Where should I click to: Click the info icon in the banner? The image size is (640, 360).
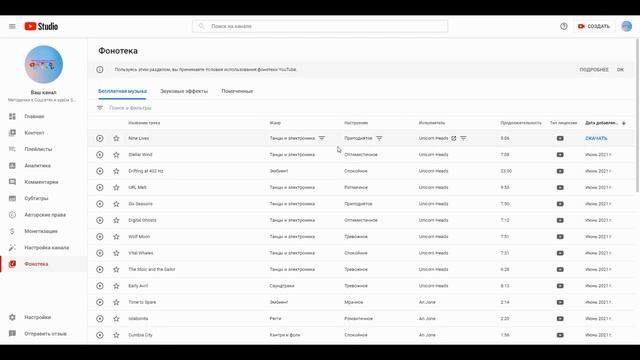[100, 70]
